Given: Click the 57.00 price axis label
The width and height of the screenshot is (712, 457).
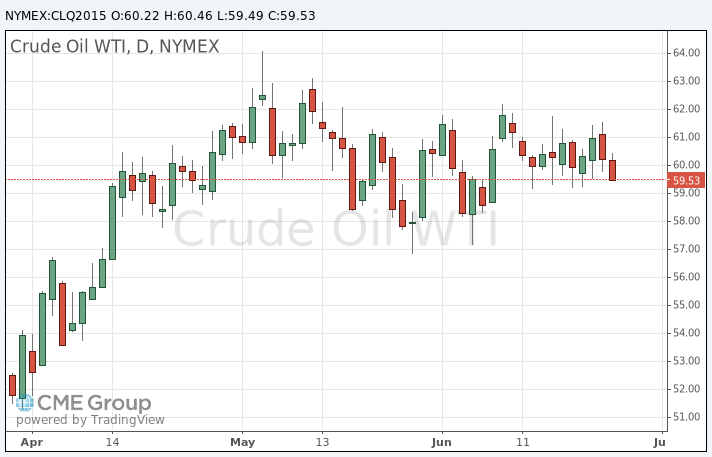Looking at the screenshot, I should (685, 248).
